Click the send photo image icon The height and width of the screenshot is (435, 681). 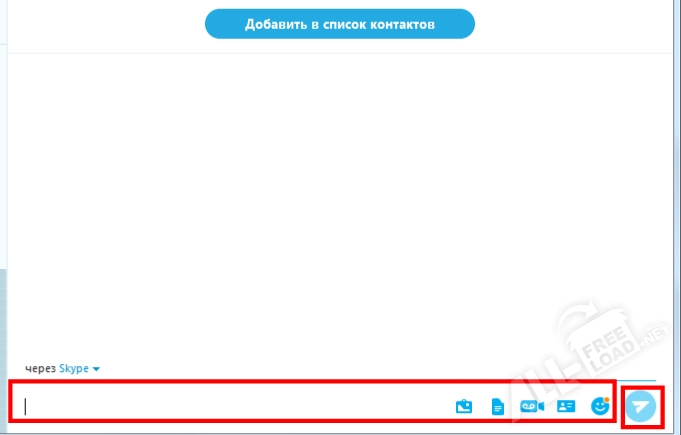click(x=463, y=406)
